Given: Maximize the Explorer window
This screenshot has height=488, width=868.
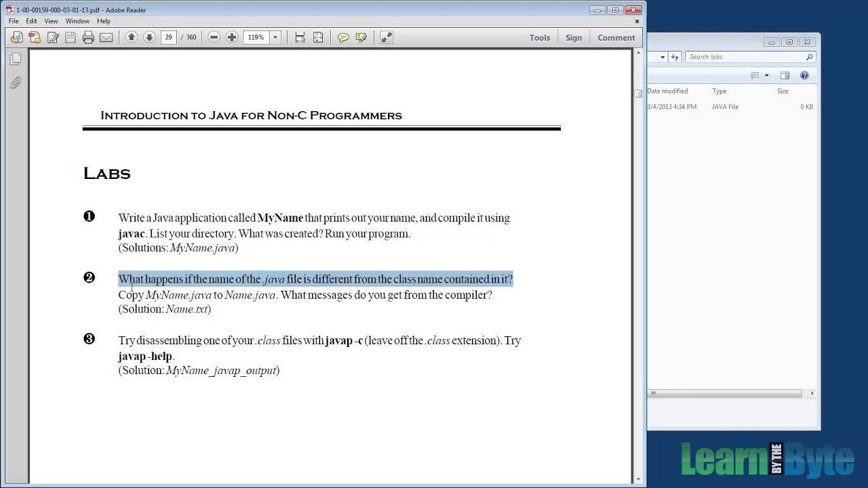Looking at the screenshot, I should pos(789,42).
